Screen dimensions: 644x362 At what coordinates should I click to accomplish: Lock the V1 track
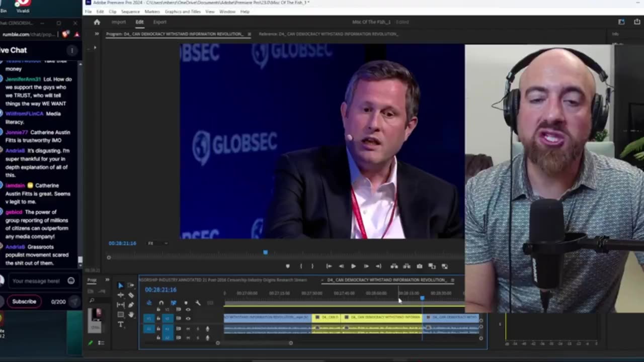158,318
